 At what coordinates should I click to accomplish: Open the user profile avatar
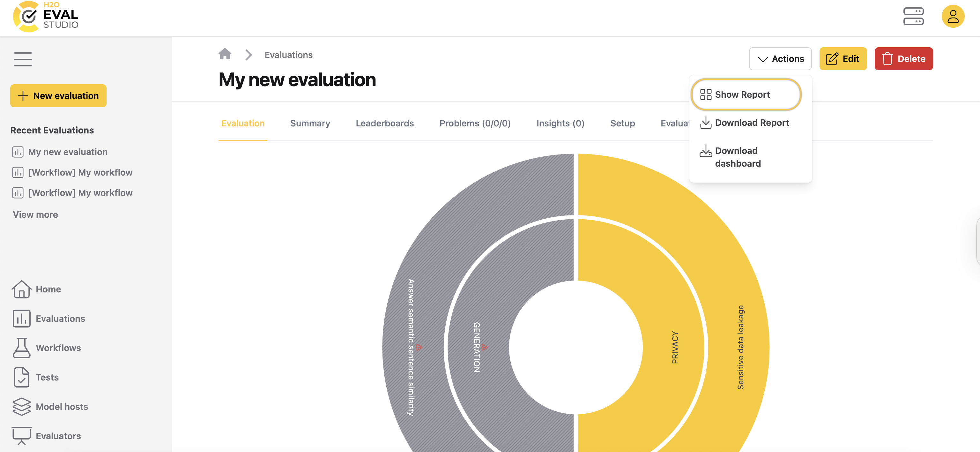pyautogui.click(x=952, y=16)
